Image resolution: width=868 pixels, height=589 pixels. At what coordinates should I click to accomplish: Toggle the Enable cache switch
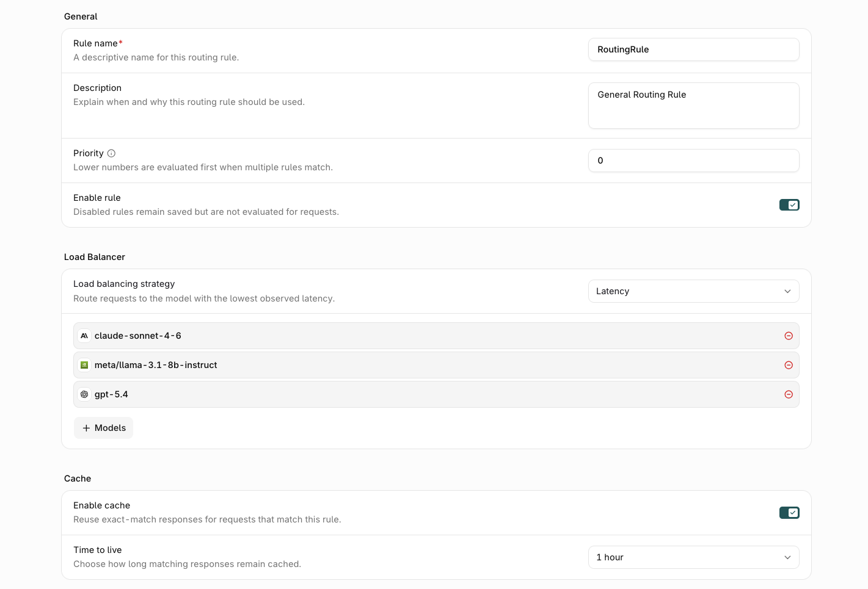tap(789, 513)
